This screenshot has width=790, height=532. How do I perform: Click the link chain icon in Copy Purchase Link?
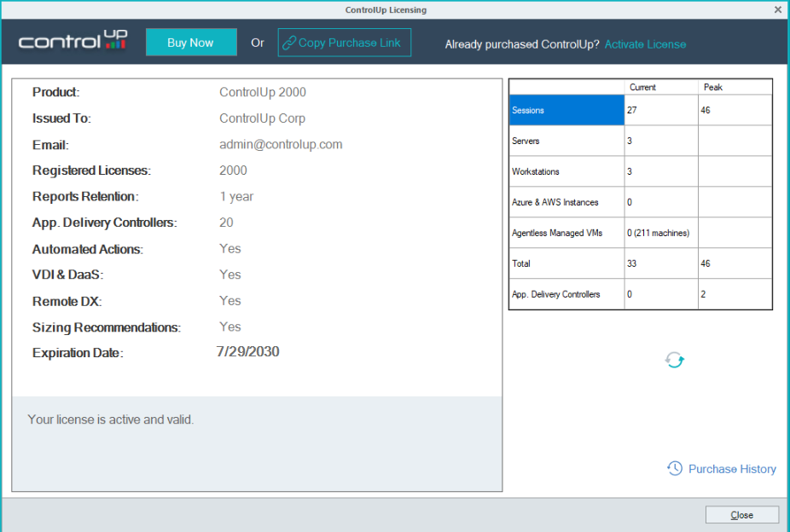[289, 42]
